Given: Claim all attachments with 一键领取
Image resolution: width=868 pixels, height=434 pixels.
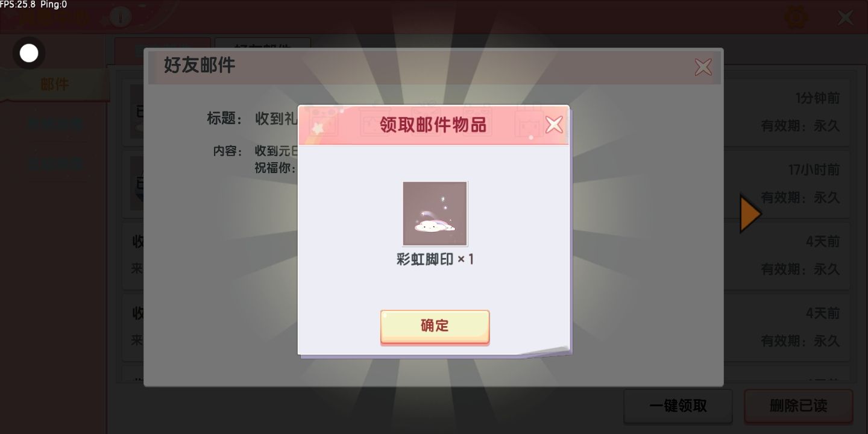Looking at the screenshot, I should click(678, 406).
